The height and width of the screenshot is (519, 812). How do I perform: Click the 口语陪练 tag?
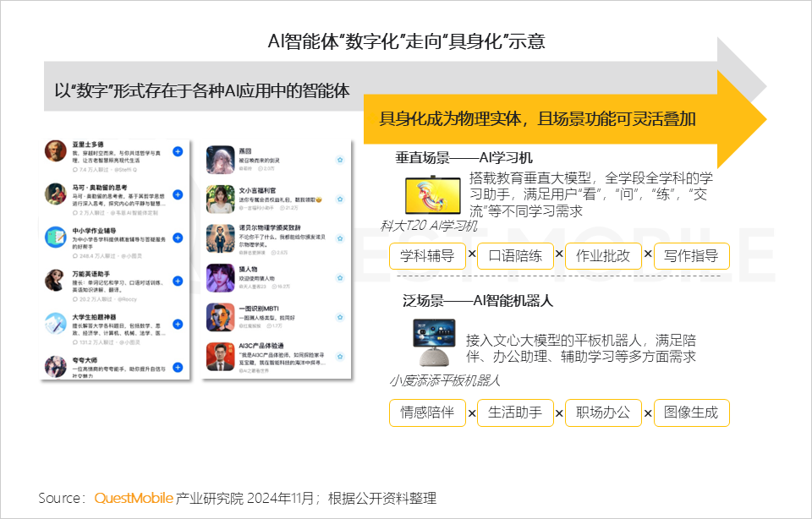click(515, 256)
